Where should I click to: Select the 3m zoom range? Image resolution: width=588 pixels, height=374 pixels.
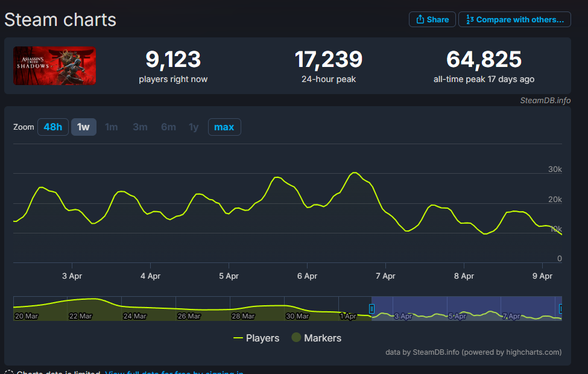pyautogui.click(x=140, y=127)
